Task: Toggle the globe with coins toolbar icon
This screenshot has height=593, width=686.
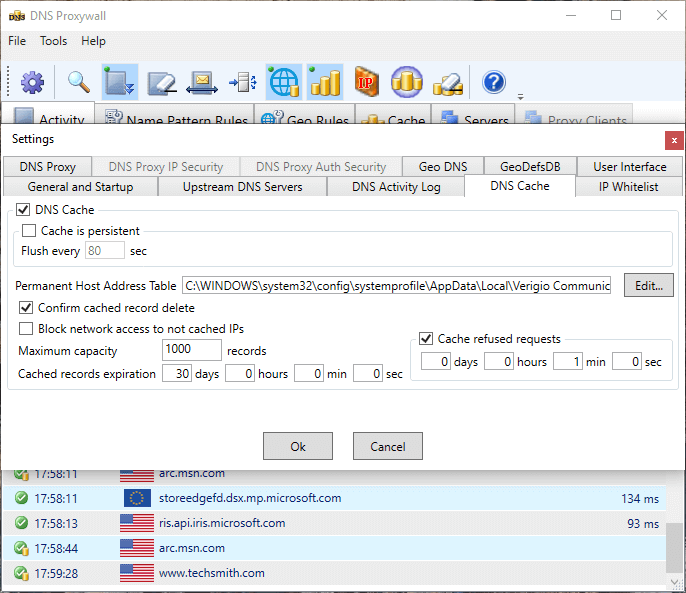Action: point(284,82)
